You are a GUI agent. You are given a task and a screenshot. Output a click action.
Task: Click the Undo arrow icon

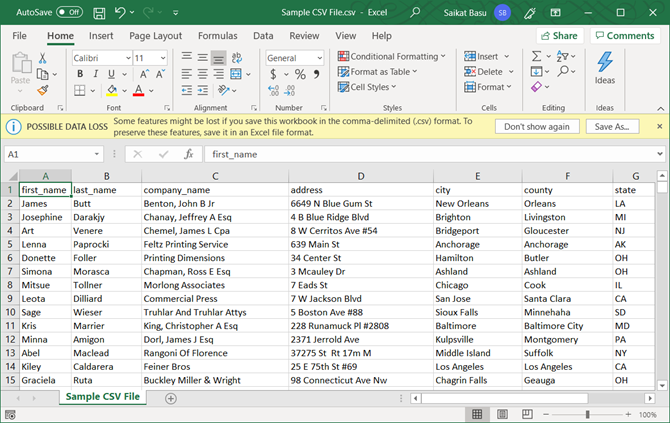(x=121, y=12)
